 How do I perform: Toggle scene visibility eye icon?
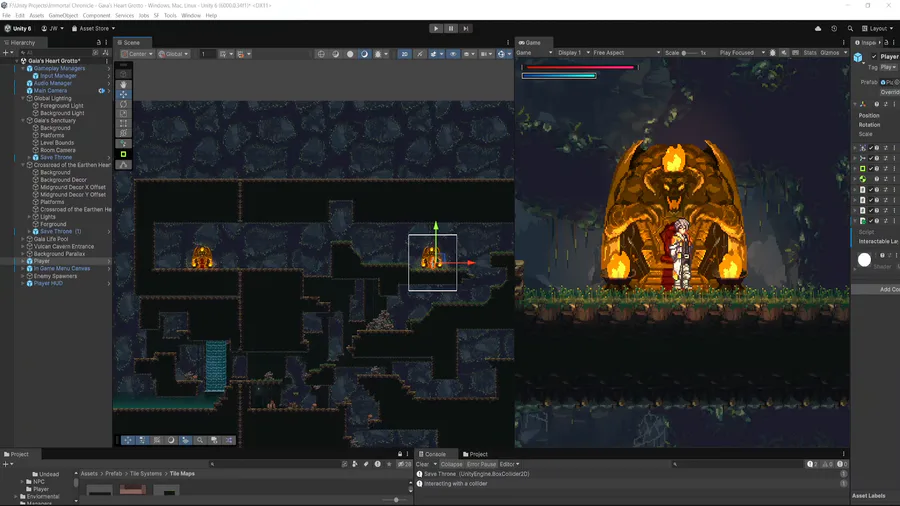point(453,54)
